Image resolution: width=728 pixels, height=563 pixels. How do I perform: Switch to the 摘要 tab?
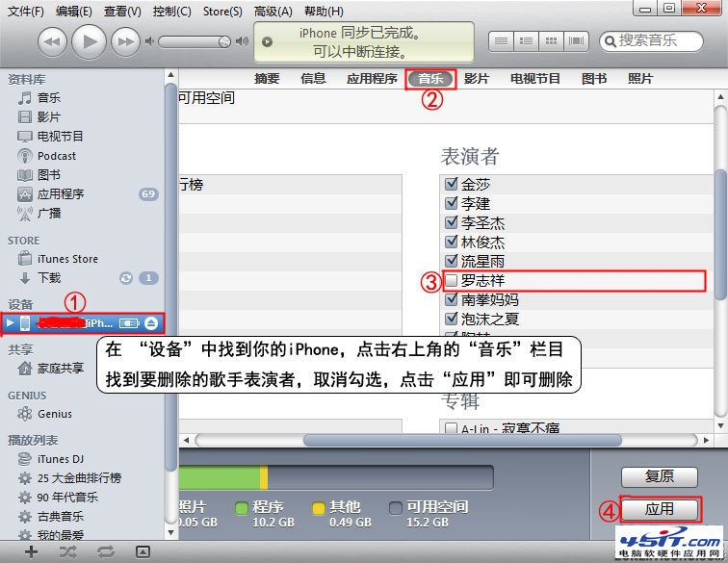267,79
